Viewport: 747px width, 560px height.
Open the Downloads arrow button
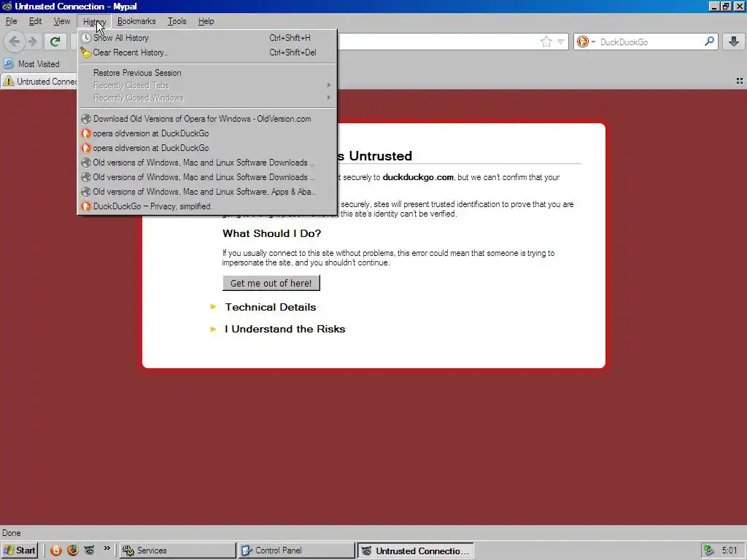(x=734, y=42)
